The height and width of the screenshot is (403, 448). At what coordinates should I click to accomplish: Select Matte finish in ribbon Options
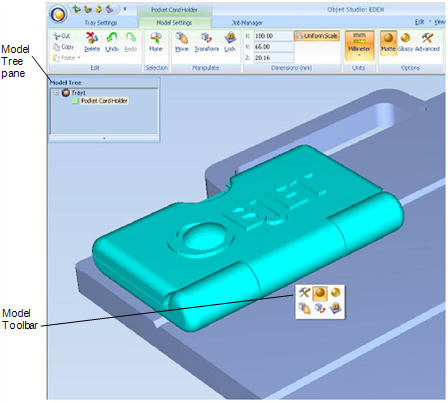[x=388, y=42]
